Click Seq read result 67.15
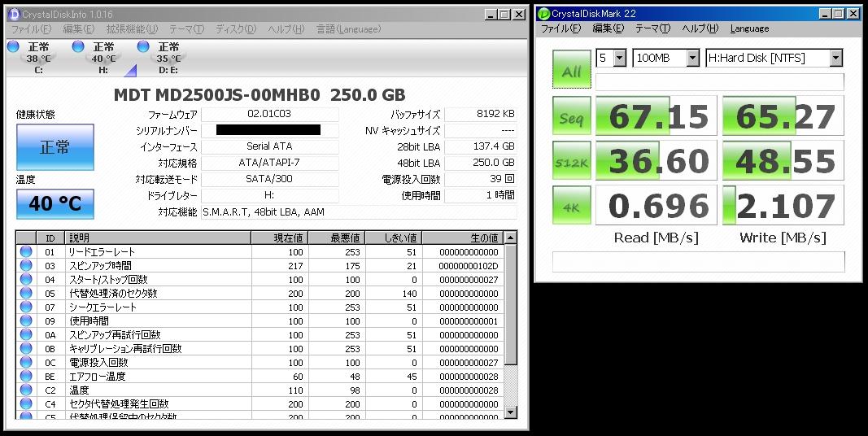 click(656, 116)
